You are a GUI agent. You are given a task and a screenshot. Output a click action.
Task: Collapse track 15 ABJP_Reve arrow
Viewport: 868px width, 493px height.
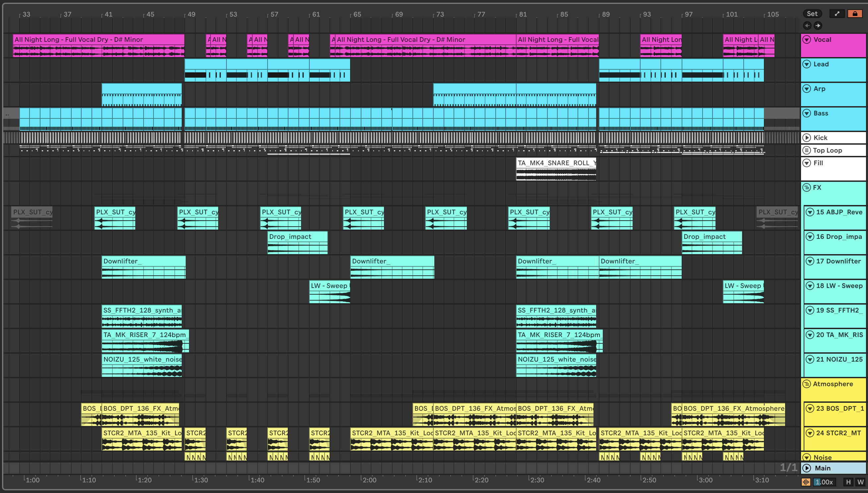810,212
